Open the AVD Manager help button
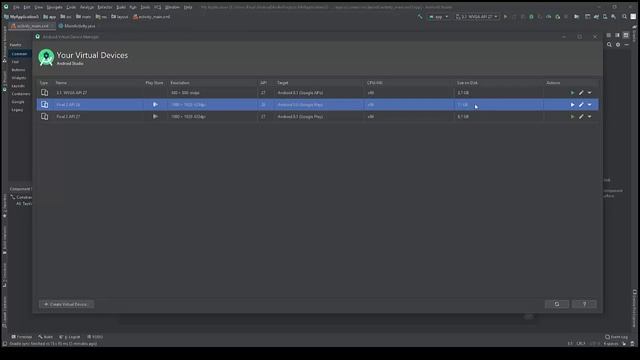The image size is (640, 360). coord(584,304)
